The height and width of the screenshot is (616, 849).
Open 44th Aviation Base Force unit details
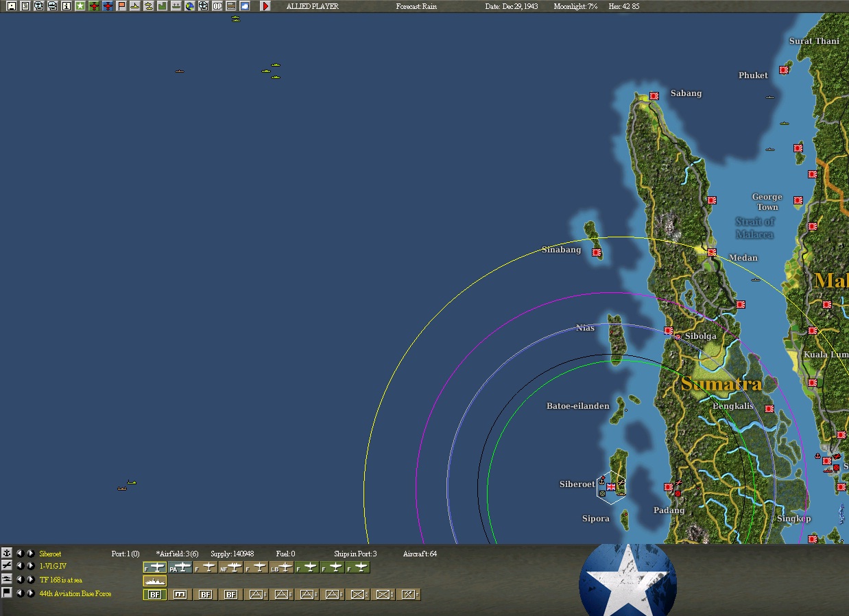point(75,593)
